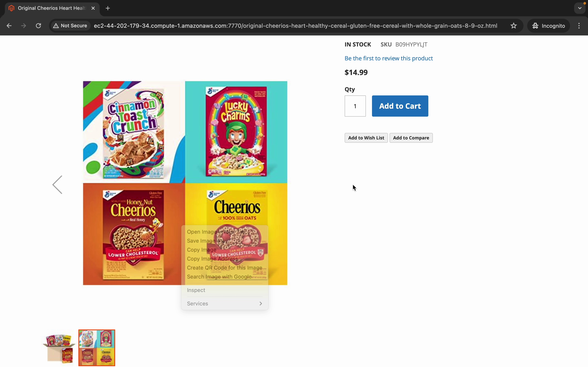Image resolution: width=588 pixels, height=367 pixels.
Task: Click the Not Secure warning badge
Action: [70, 26]
